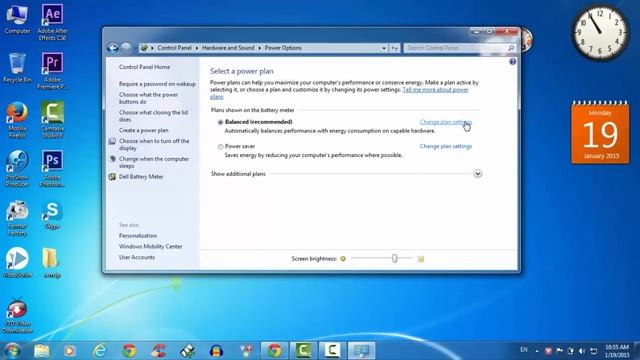
Task: Click the Control Panel breadcrumb
Action: tap(174, 48)
